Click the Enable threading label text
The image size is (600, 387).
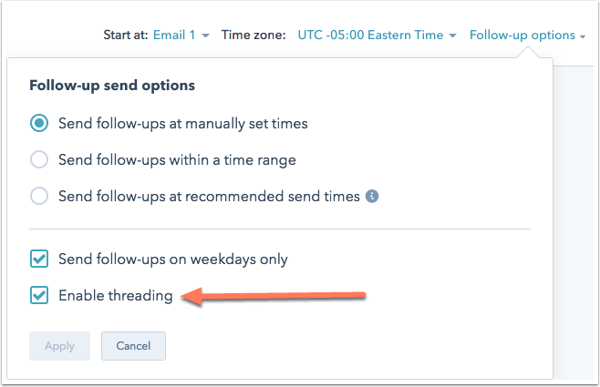coord(116,296)
